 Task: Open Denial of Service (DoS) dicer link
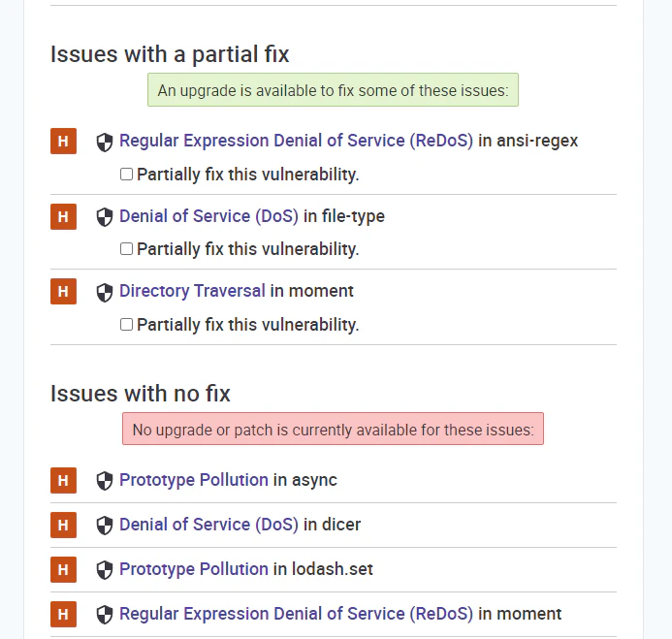coord(208,525)
